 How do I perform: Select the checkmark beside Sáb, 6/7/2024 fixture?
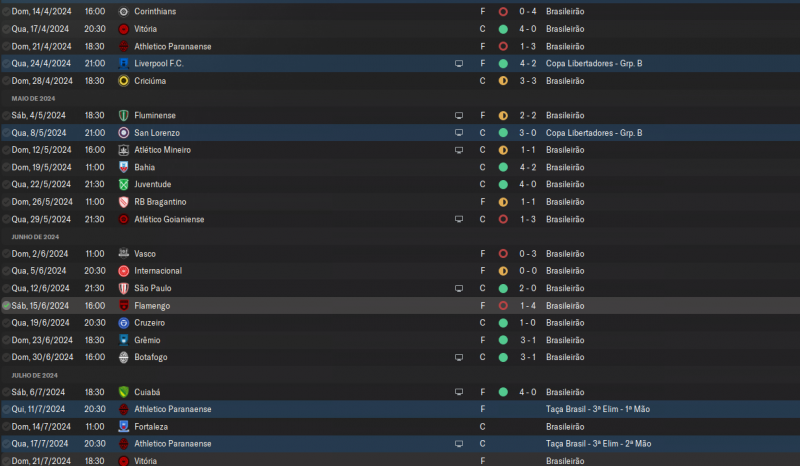pos(6,391)
